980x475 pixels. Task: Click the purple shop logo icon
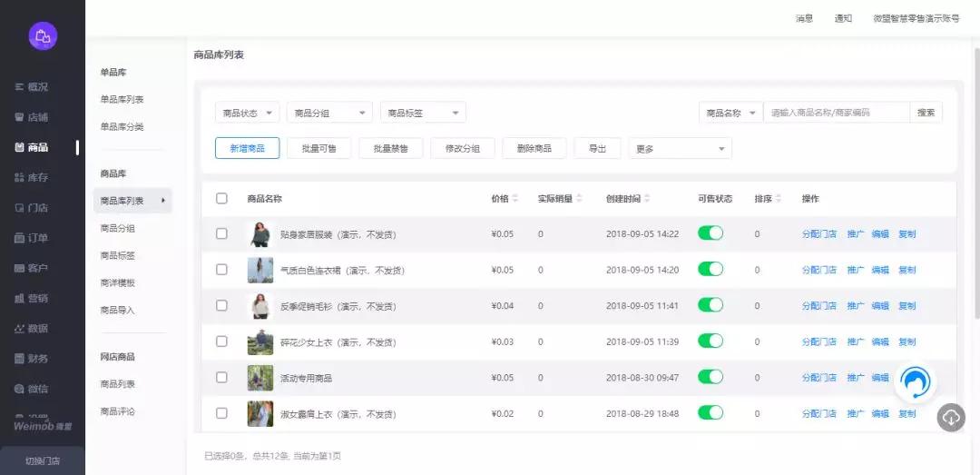[x=42, y=35]
